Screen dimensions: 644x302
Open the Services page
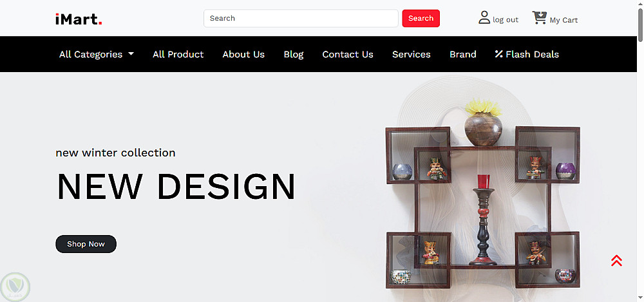411,54
